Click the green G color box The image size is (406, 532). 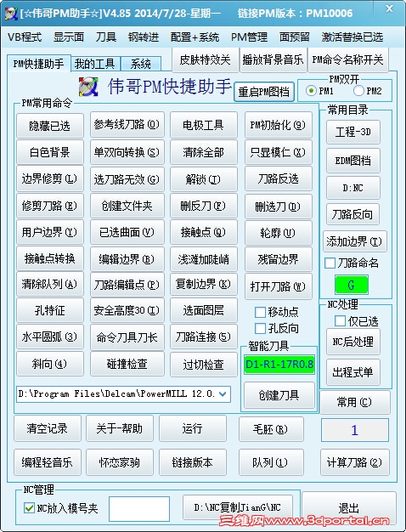point(352,285)
